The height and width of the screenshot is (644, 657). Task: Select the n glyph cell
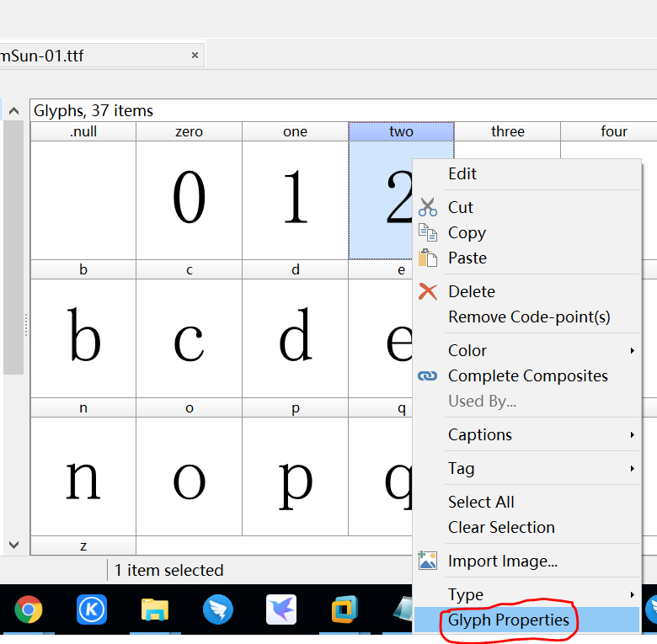click(83, 476)
